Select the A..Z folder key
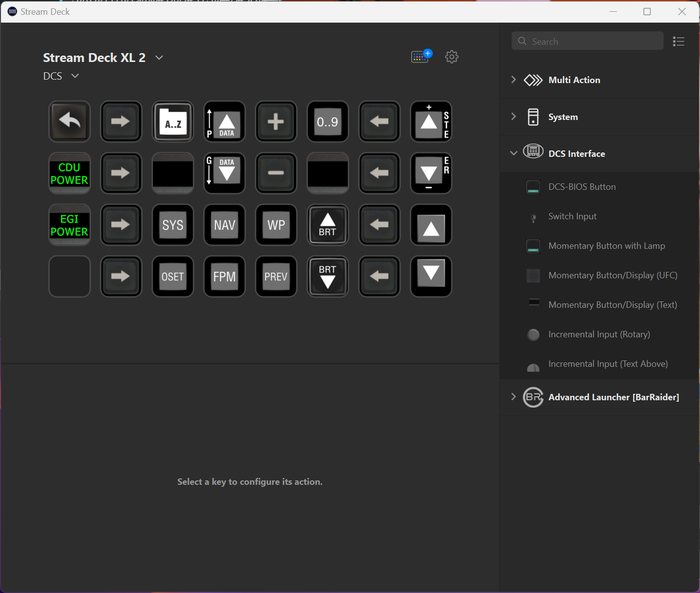Viewport: 700px width, 593px height. [x=173, y=121]
